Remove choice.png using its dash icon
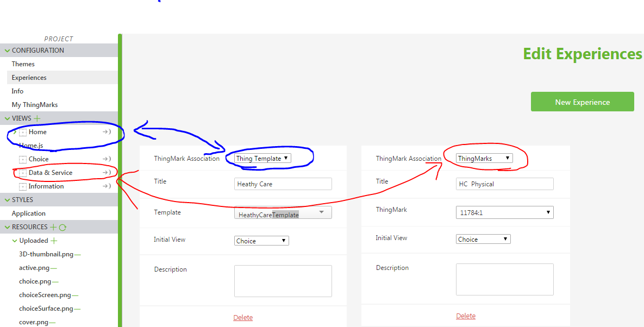This screenshot has height=327, width=644. tap(55, 281)
